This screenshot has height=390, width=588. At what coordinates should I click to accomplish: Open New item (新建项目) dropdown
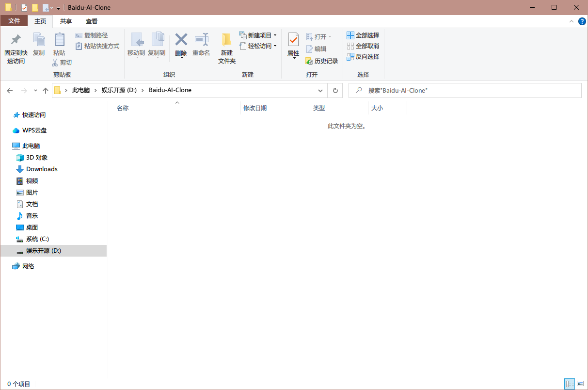click(258, 35)
